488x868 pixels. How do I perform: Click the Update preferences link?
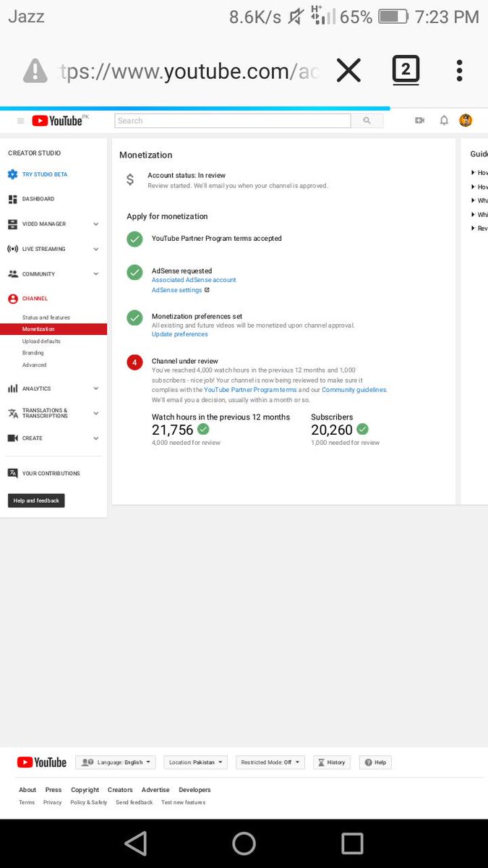(x=180, y=334)
